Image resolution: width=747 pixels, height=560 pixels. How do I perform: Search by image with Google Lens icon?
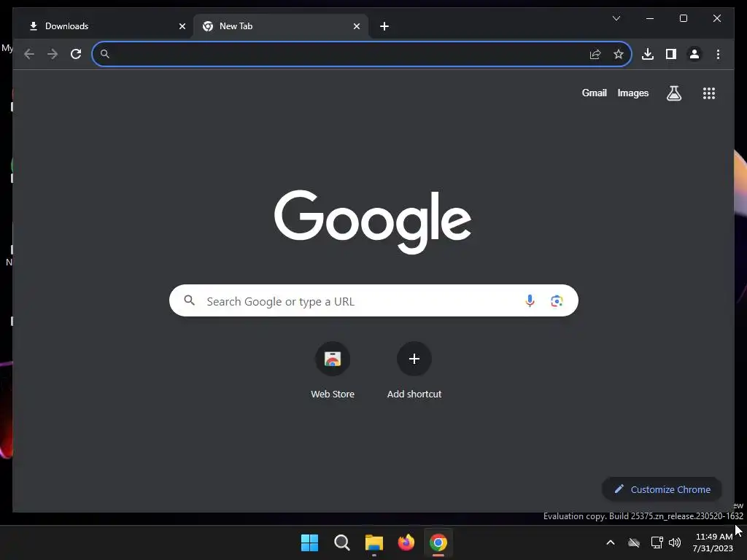557,300
